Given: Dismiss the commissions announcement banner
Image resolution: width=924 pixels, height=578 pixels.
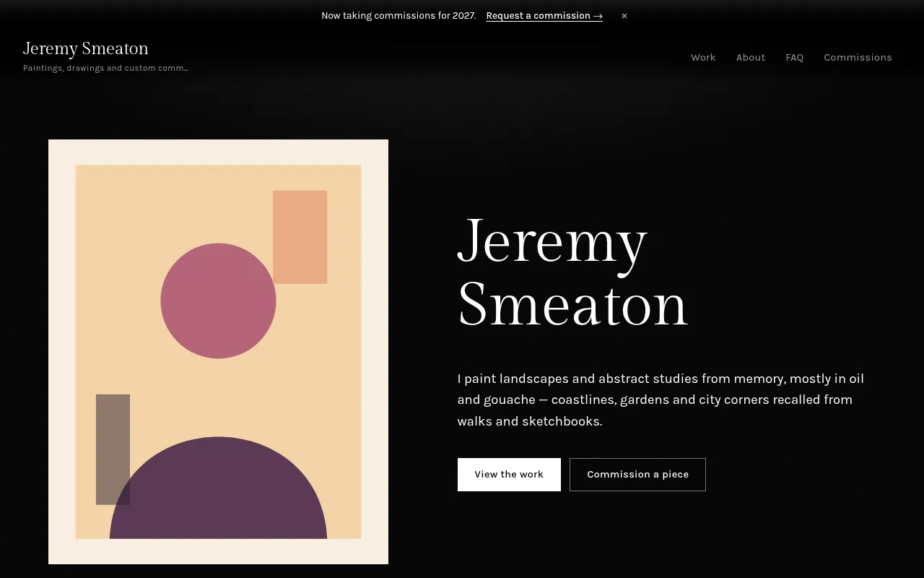Looking at the screenshot, I should coord(624,16).
